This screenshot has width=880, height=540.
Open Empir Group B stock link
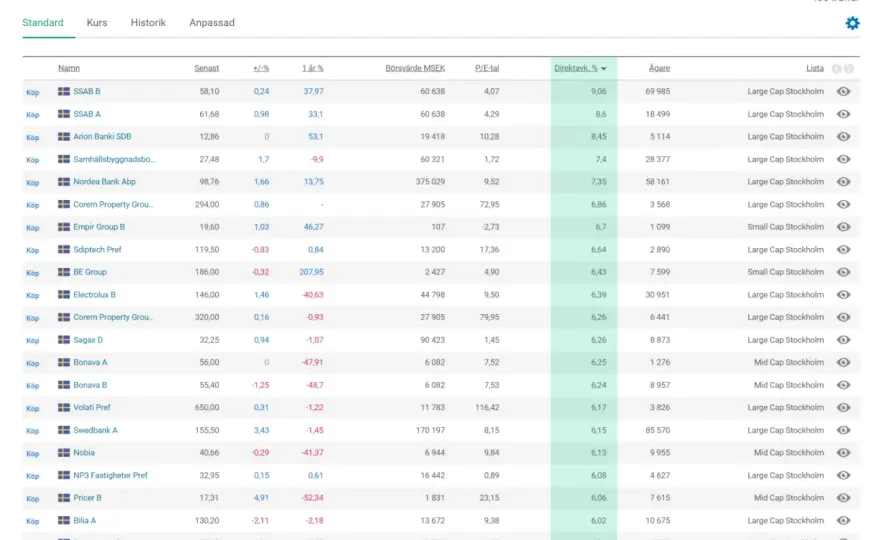coord(99,227)
